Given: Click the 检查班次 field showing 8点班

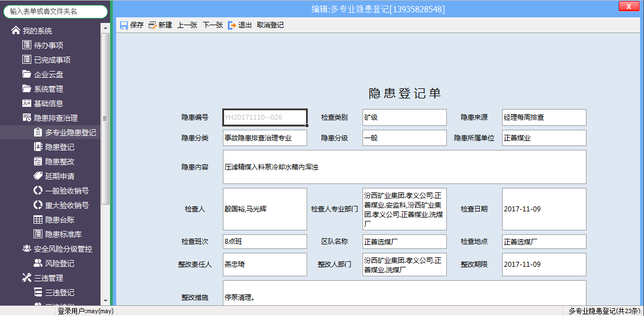Looking at the screenshot, I should (265, 242).
